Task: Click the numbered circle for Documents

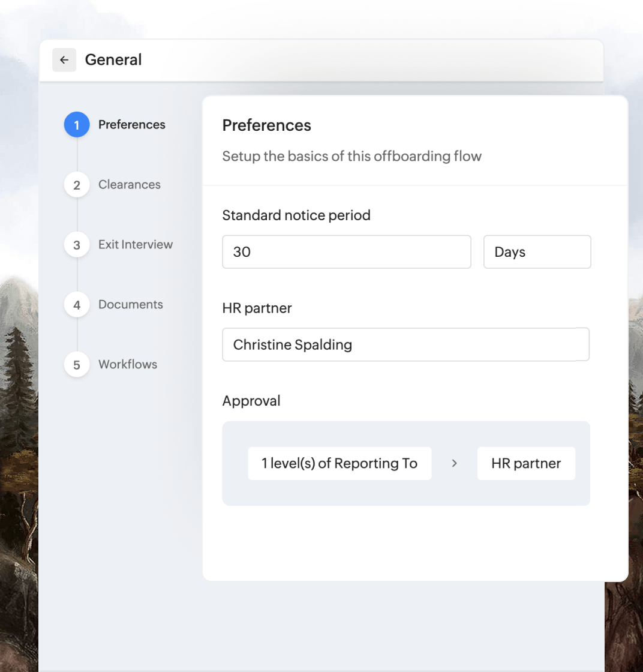Action: [76, 304]
